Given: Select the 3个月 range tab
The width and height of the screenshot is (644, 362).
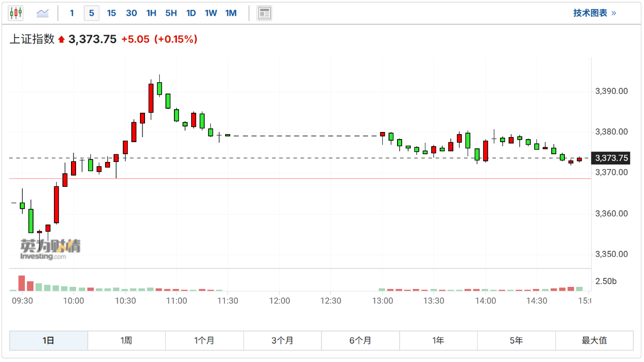Looking at the screenshot, I should pyautogui.click(x=282, y=341).
